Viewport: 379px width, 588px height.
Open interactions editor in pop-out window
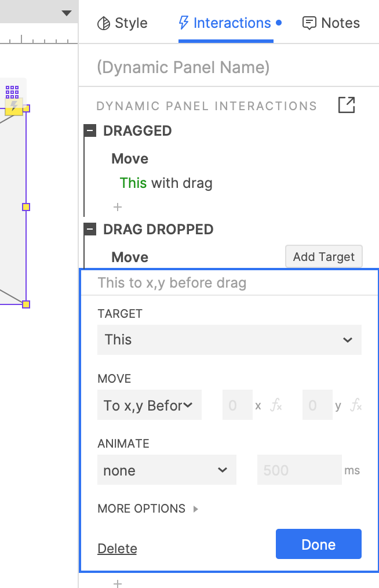(x=346, y=105)
